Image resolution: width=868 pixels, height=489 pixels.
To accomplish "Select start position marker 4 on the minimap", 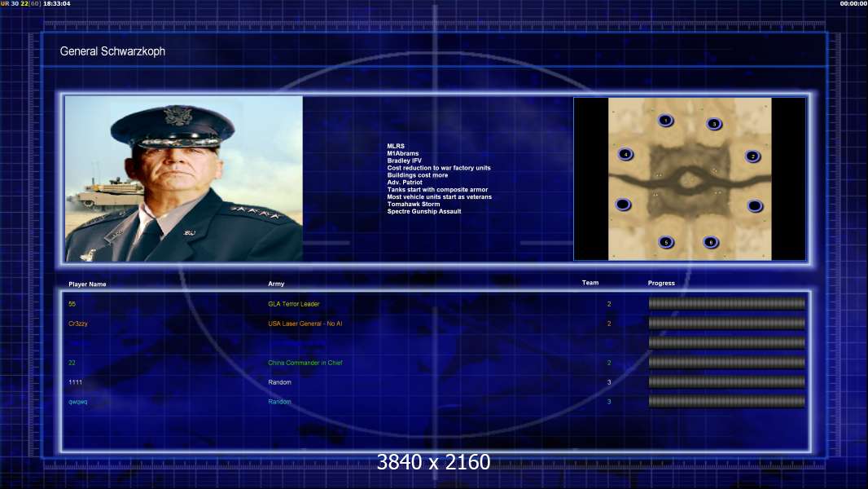I will (x=625, y=154).
